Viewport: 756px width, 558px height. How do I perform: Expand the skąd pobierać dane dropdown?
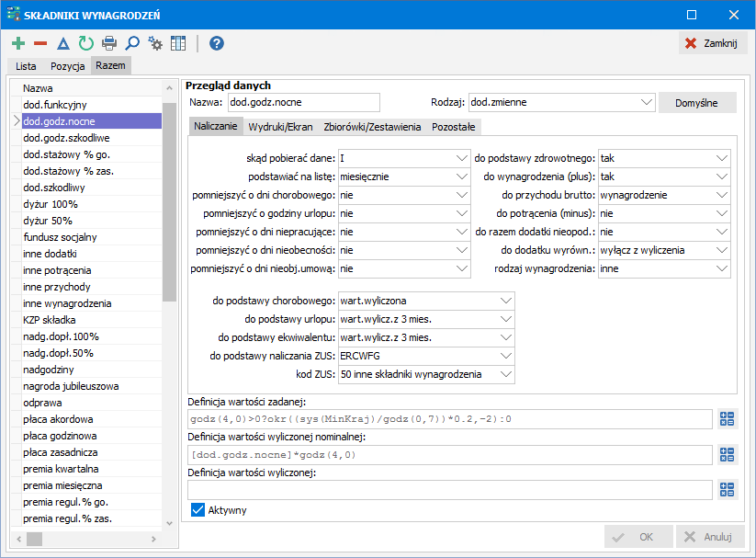coord(461,158)
